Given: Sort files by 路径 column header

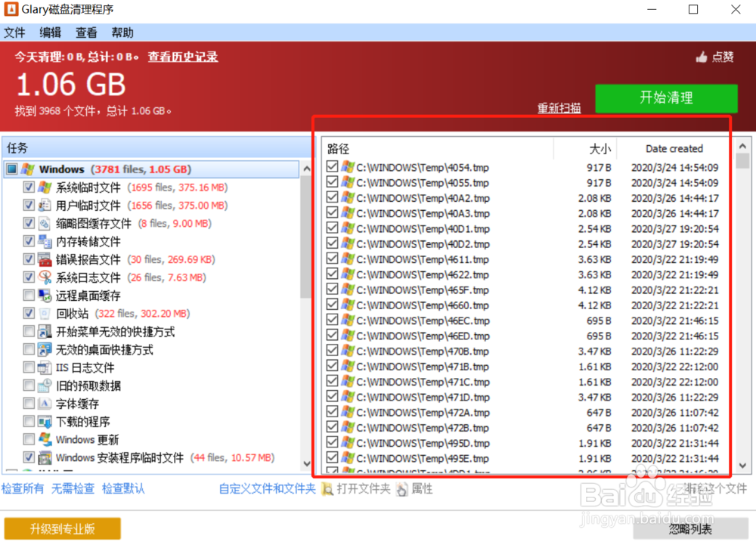Looking at the screenshot, I should click(437, 148).
